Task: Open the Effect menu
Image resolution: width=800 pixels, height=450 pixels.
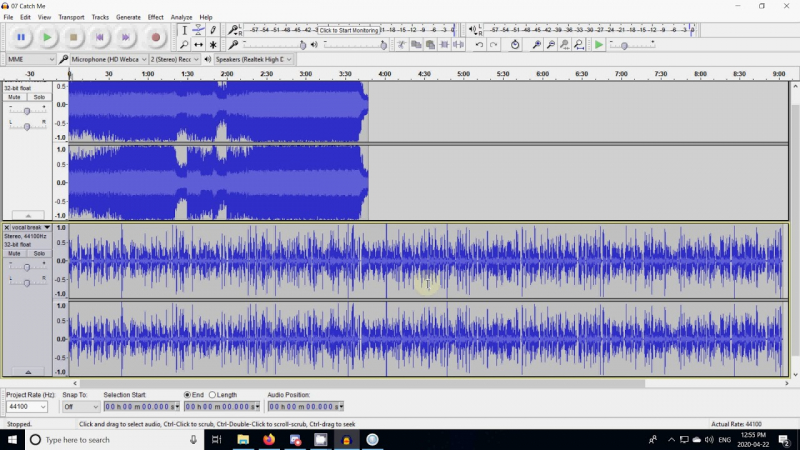Action: [x=155, y=17]
